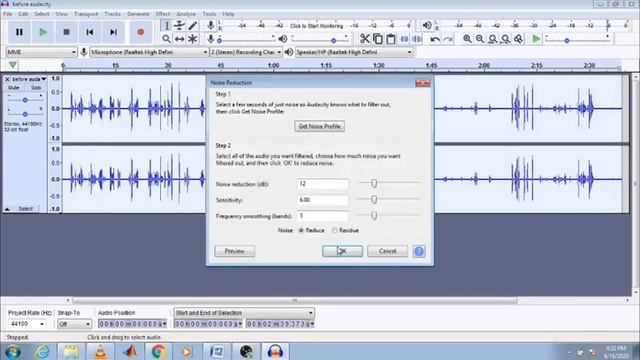Click the Zoom Out icon

(480, 39)
